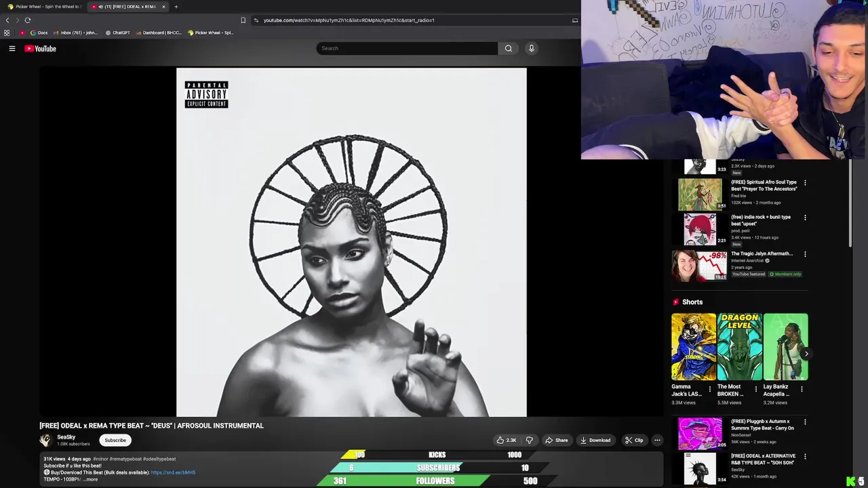This screenshot has height=488, width=868.
Task: Open the browser apps grid icon
Action: tap(7, 33)
